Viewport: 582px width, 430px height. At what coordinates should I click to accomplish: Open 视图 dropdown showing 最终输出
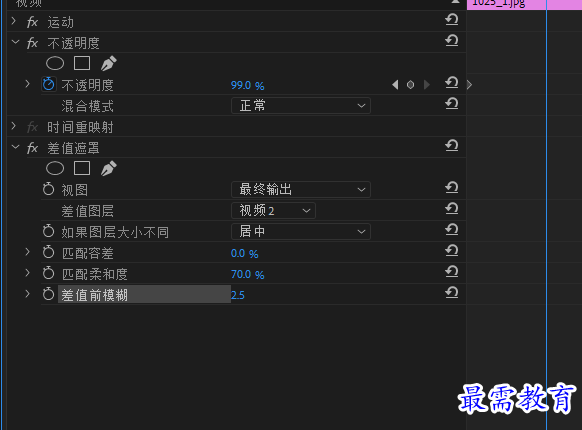[x=301, y=190]
